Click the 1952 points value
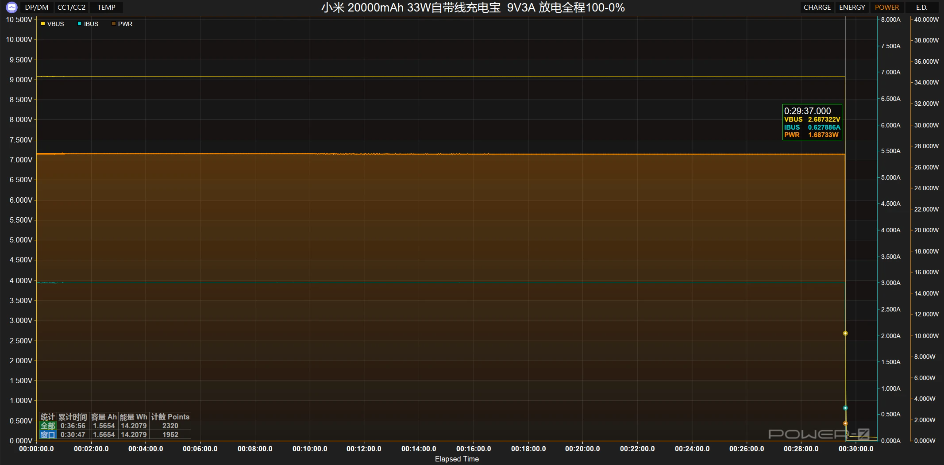This screenshot has width=944, height=465. pyautogui.click(x=170, y=434)
